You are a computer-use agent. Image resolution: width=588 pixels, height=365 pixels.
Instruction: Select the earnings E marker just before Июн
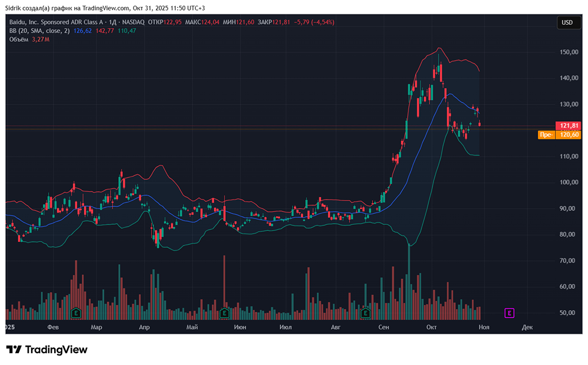(224, 313)
